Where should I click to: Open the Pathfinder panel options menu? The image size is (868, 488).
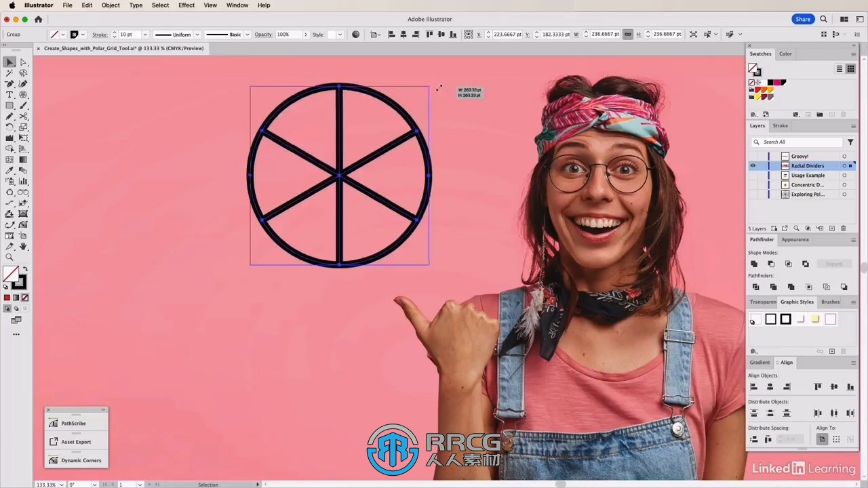pos(853,240)
